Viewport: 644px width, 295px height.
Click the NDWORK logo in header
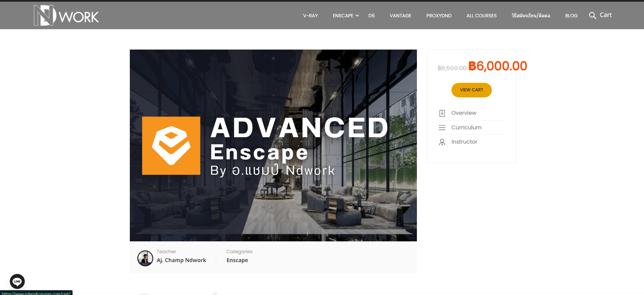click(66, 16)
